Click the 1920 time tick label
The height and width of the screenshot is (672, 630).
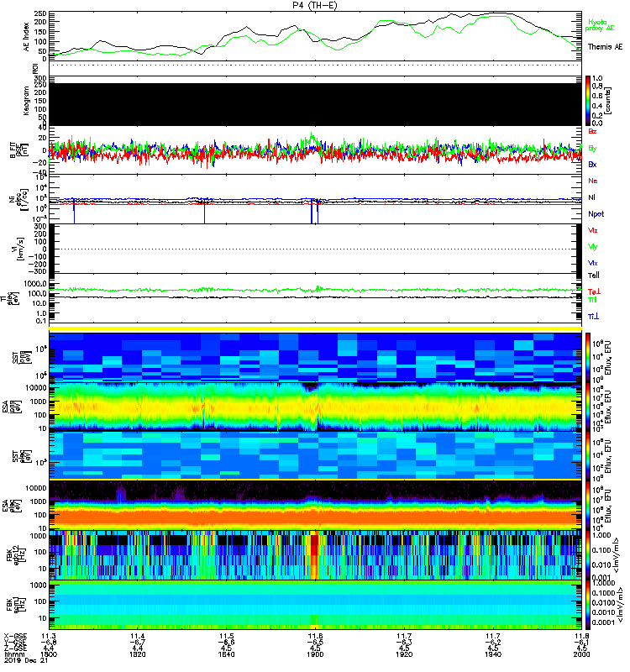click(404, 654)
